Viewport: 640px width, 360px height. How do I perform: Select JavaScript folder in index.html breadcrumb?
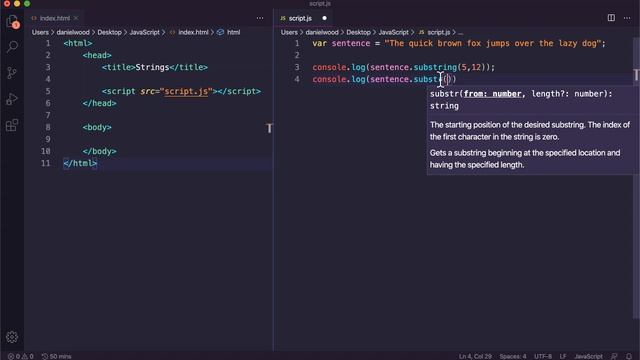coord(144,32)
